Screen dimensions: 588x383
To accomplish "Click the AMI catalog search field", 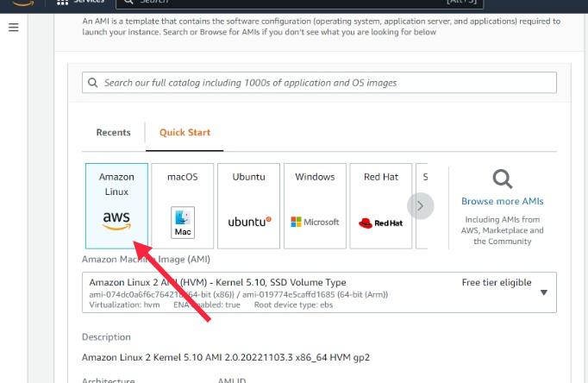I will point(319,83).
